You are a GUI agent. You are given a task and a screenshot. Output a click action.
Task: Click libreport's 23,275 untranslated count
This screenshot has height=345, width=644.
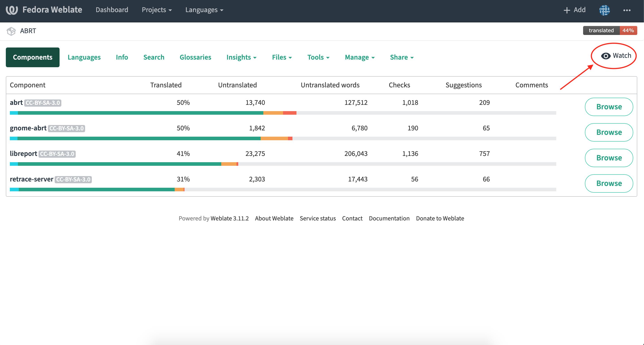[x=255, y=154]
